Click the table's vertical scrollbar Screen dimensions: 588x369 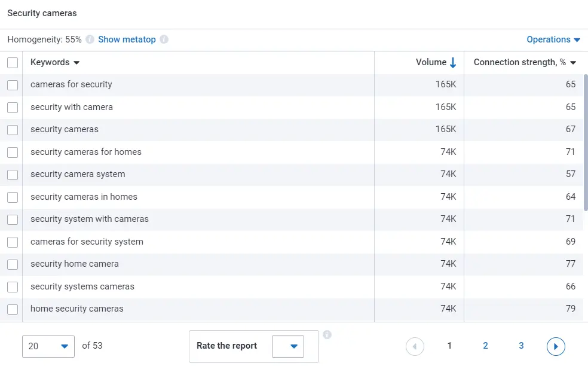pos(586,143)
